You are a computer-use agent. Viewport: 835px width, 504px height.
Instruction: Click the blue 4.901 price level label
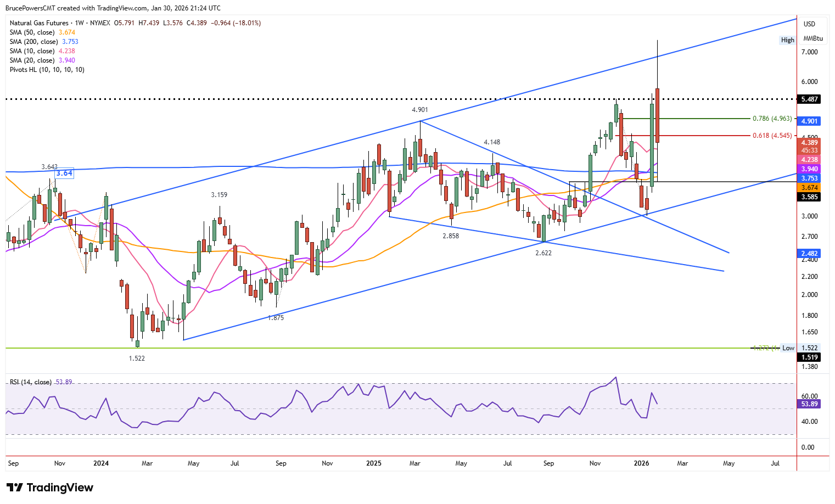(x=809, y=121)
